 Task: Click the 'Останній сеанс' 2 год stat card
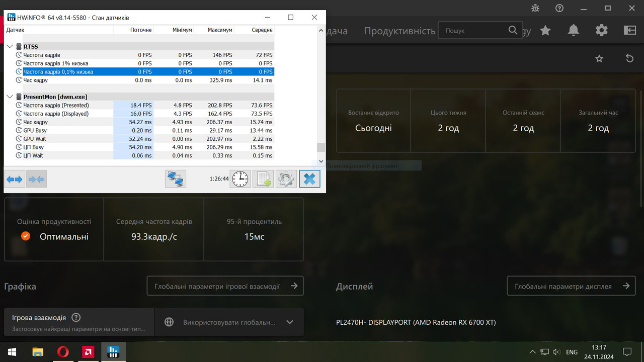coord(523,121)
